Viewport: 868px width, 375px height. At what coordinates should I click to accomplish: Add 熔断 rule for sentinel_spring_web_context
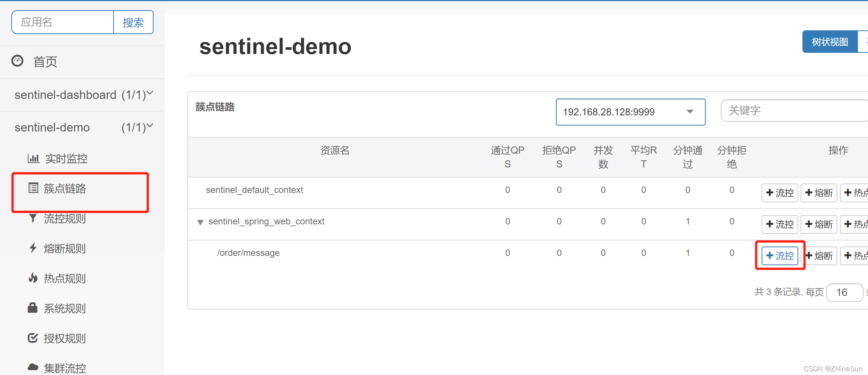(x=819, y=224)
